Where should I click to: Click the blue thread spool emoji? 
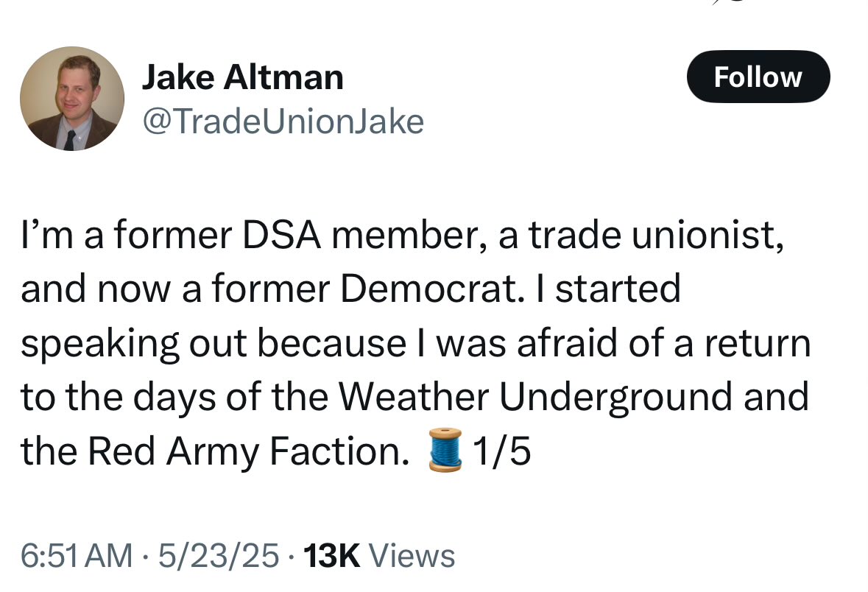click(x=445, y=450)
